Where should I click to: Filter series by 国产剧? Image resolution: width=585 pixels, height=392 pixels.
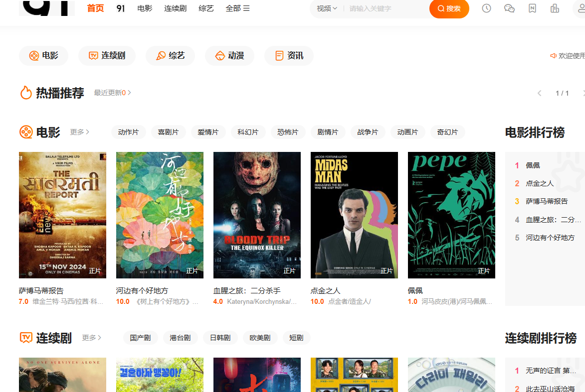140,338
